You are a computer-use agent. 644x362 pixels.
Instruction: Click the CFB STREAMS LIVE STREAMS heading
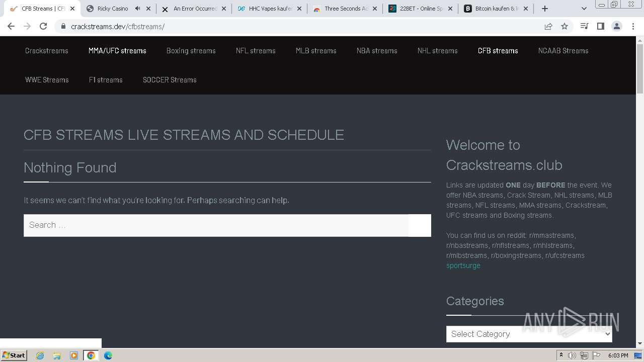pos(184,135)
